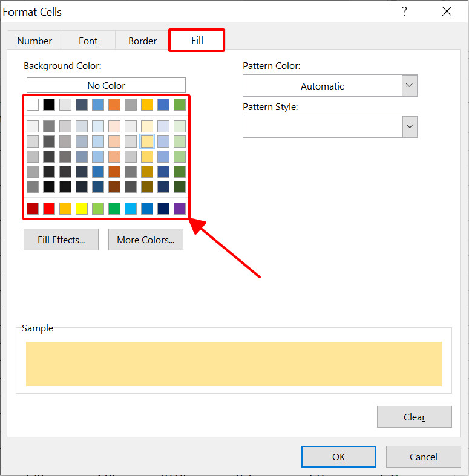Open More Colors options
This screenshot has height=476, width=469.
point(146,240)
